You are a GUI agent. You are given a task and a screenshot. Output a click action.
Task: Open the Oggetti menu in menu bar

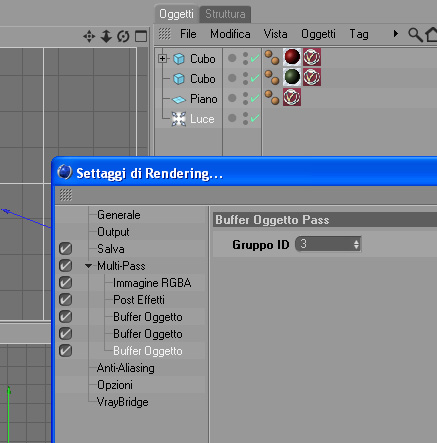318,34
